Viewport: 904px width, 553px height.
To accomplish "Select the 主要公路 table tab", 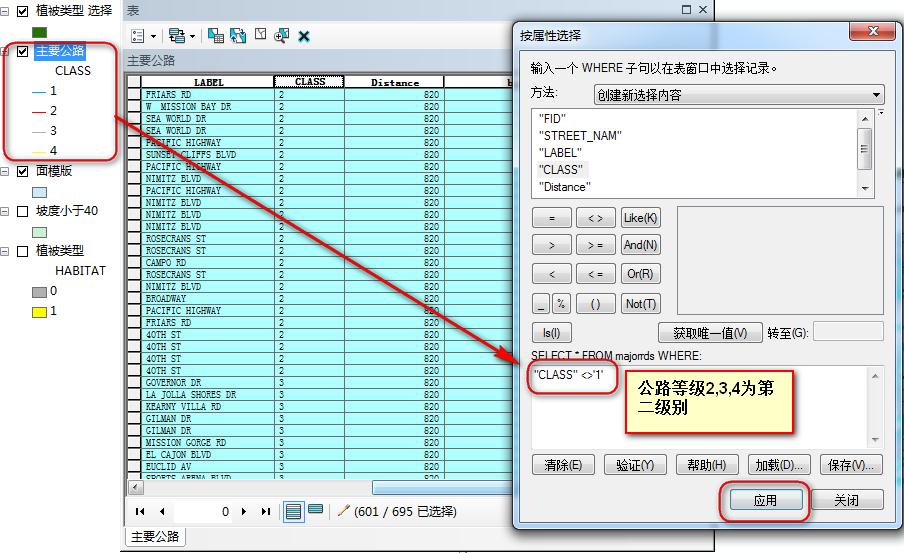I will [155, 537].
